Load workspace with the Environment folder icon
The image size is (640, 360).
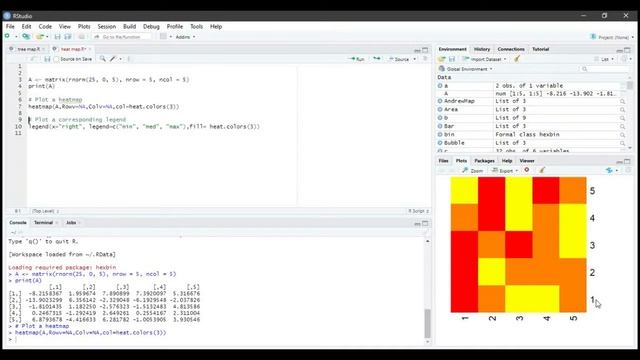[442, 59]
